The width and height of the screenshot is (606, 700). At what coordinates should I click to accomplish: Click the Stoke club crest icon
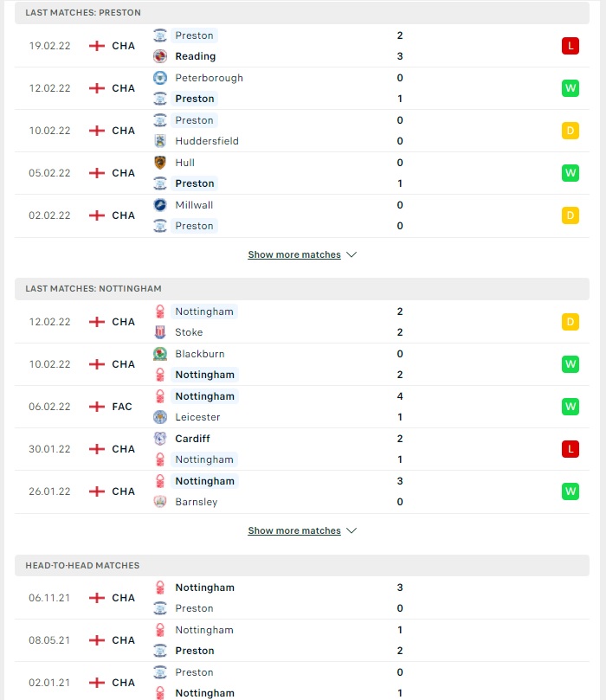click(160, 332)
